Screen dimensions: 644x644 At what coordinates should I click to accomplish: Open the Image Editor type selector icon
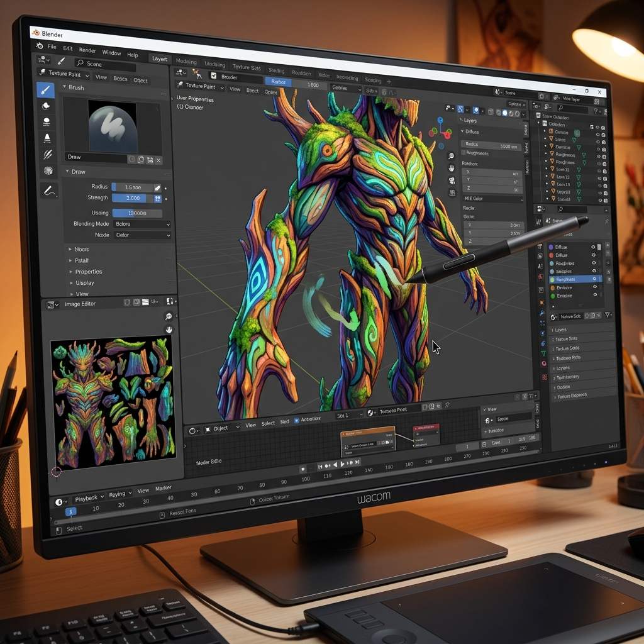(x=52, y=305)
